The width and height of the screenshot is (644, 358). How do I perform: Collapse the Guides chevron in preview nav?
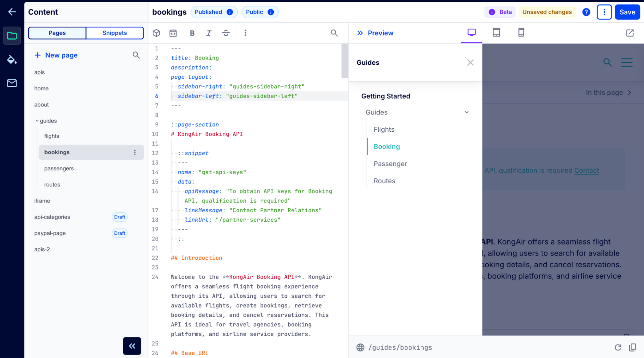tap(467, 112)
